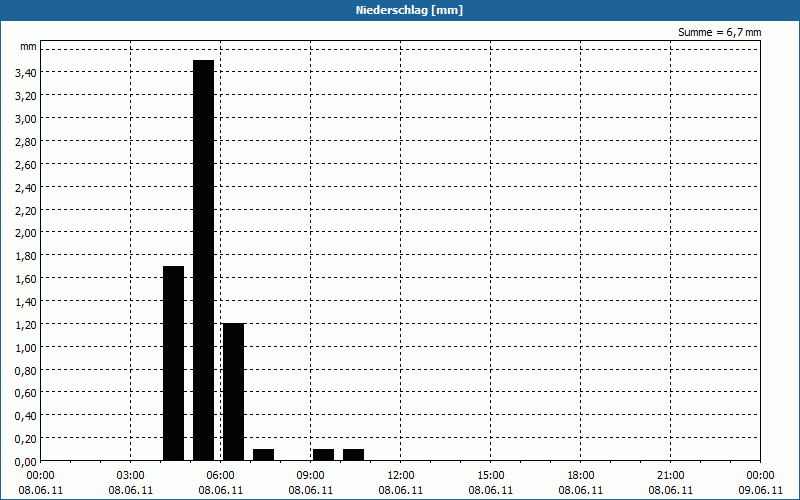Select the Summe = 6,7 mm label
The image size is (800, 500).
[x=719, y=32]
